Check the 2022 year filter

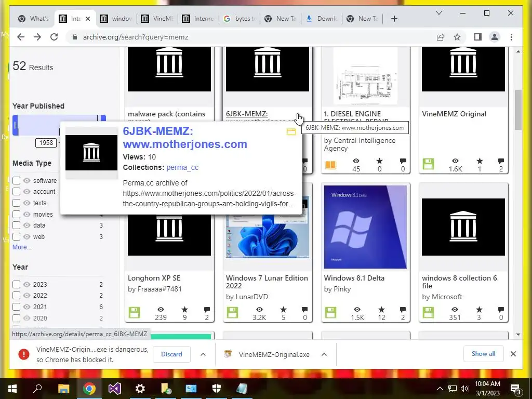[x=16, y=296]
